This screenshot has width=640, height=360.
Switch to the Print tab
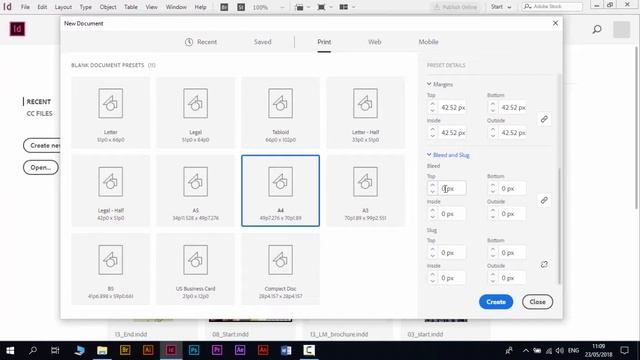pos(324,42)
